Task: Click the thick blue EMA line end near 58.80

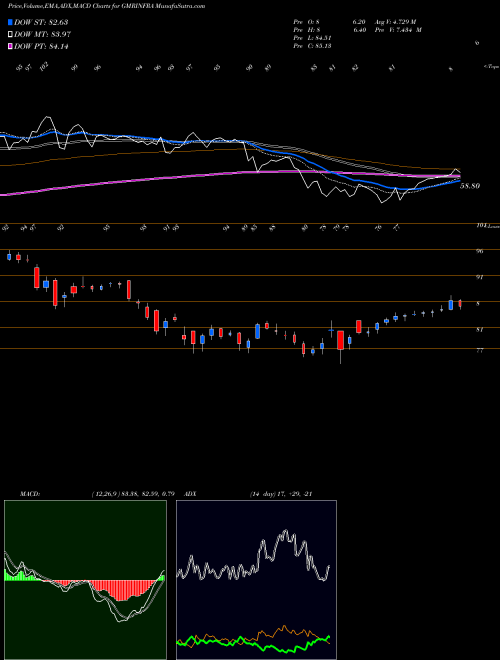Action: 457,182
